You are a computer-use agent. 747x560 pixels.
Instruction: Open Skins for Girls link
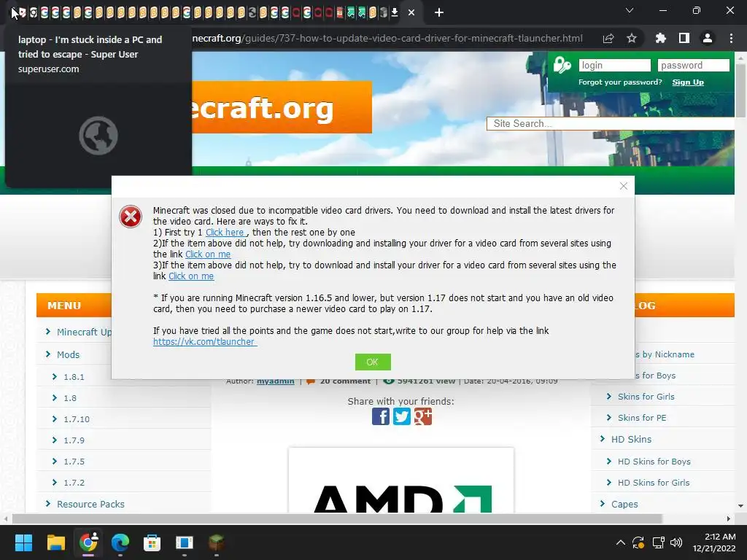[646, 397]
